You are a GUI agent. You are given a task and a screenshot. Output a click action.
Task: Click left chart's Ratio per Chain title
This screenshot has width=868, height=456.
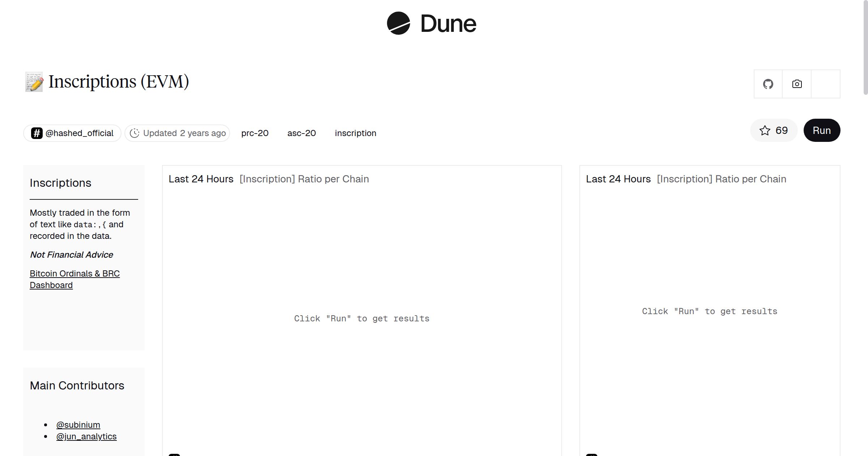[304, 179]
